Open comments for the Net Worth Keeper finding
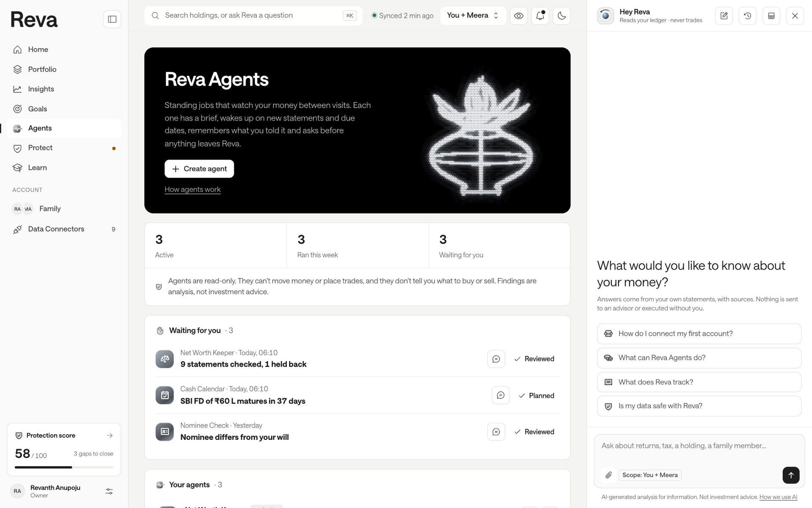The image size is (812, 508). (x=496, y=359)
